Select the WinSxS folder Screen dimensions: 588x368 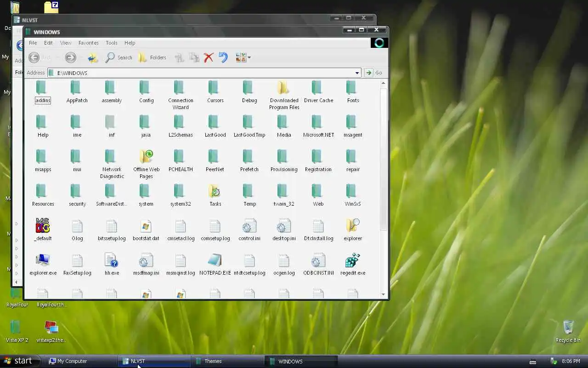pos(353,195)
